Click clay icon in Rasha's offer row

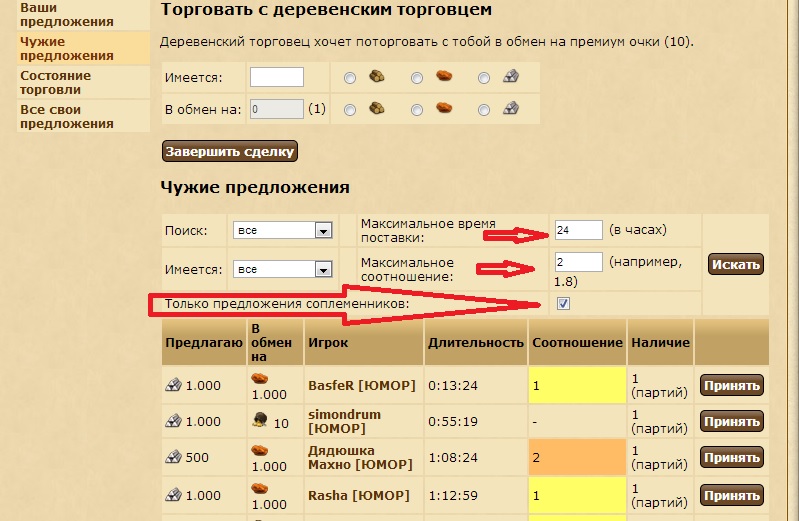tap(259, 488)
